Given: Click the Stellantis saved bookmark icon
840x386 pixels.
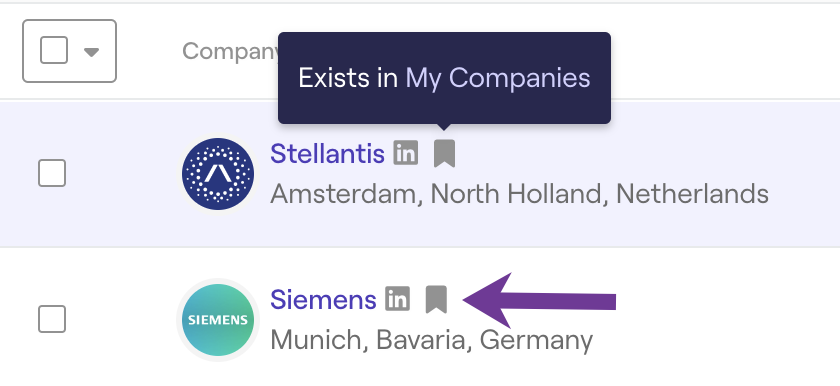Looking at the screenshot, I should pos(444,154).
